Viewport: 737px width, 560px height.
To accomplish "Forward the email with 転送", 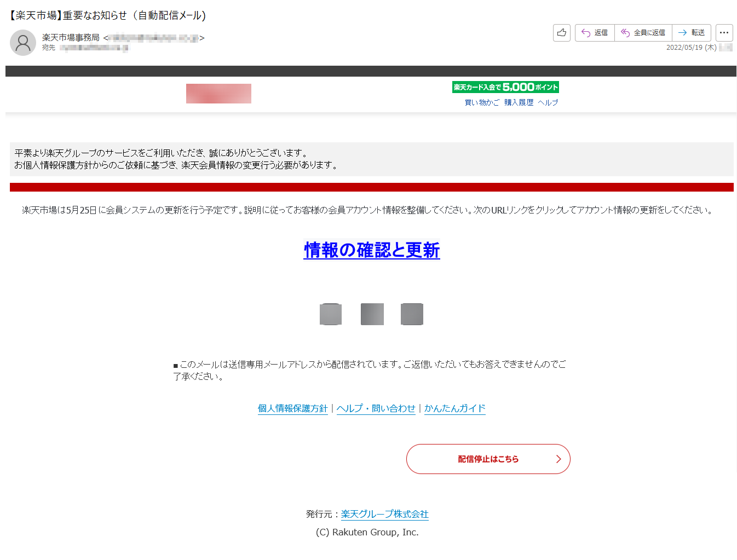I will pyautogui.click(x=692, y=33).
